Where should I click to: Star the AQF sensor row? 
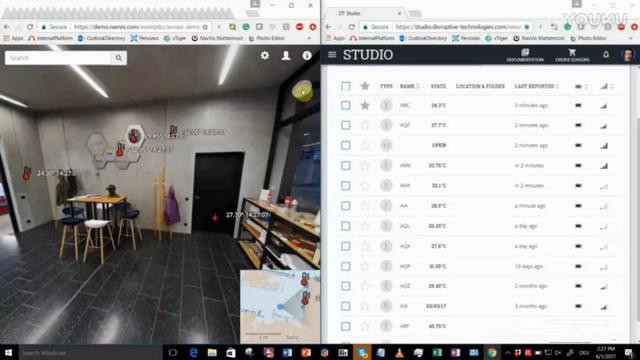365,125
